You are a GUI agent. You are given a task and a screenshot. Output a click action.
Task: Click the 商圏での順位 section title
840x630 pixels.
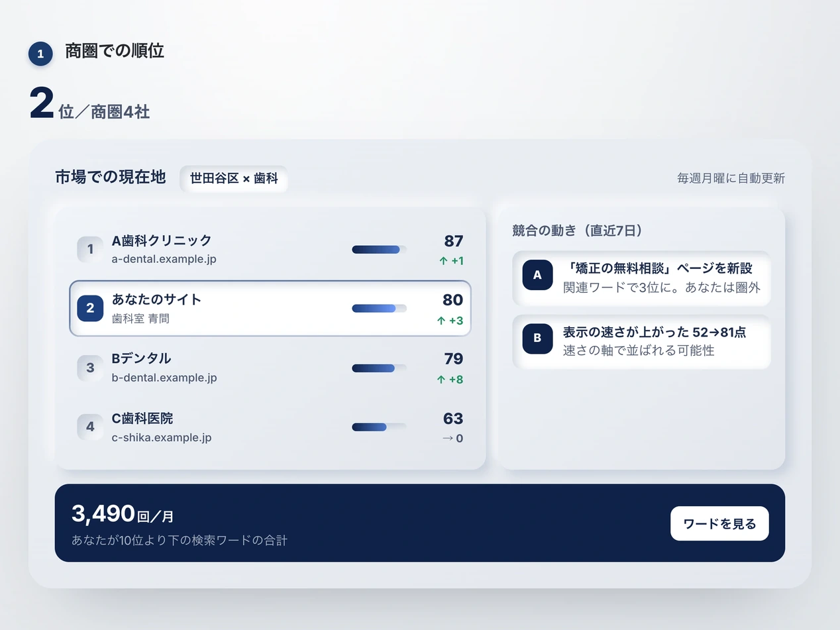click(115, 51)
